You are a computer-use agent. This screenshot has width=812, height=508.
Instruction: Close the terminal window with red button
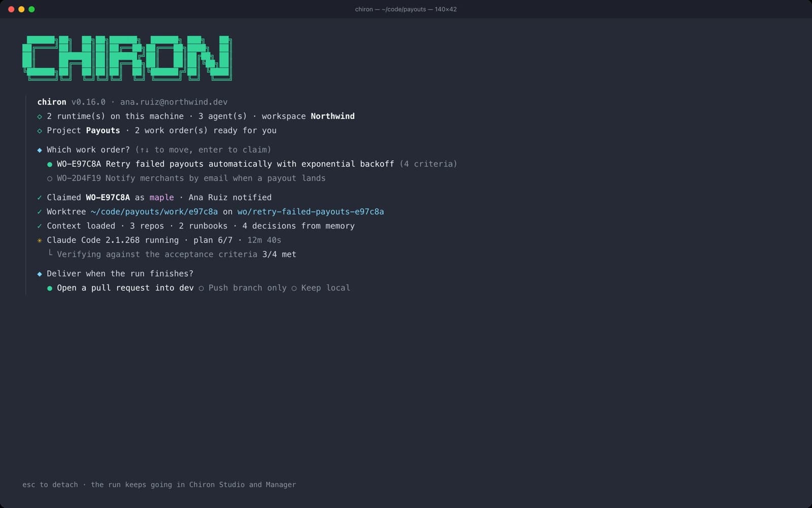(11, 9)
